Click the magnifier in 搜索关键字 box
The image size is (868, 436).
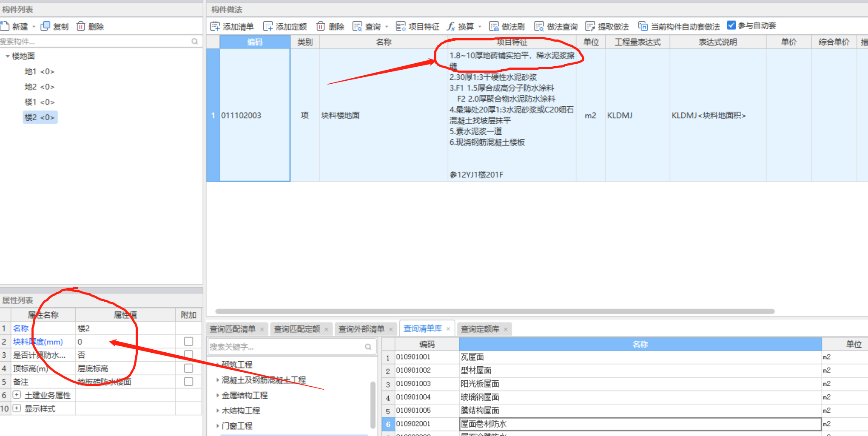point(368,347)
